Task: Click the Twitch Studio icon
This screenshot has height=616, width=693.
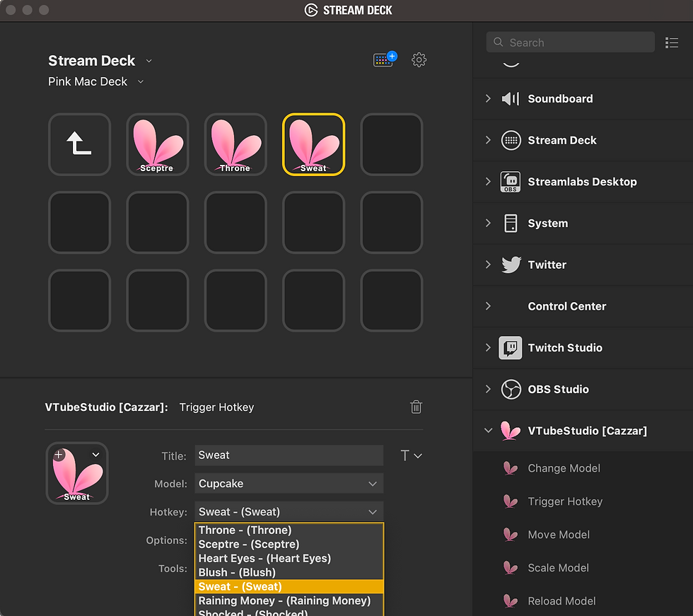Action: (x=511, y=348)
